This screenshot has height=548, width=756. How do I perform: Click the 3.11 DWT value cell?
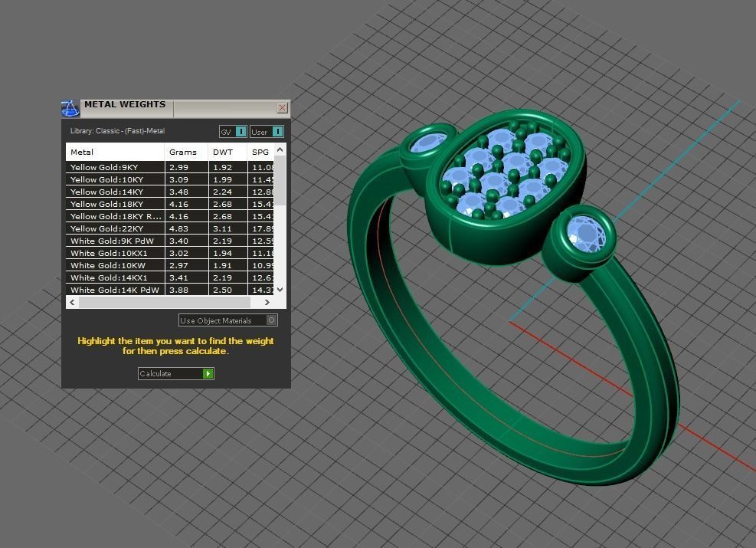coord(228,228)
